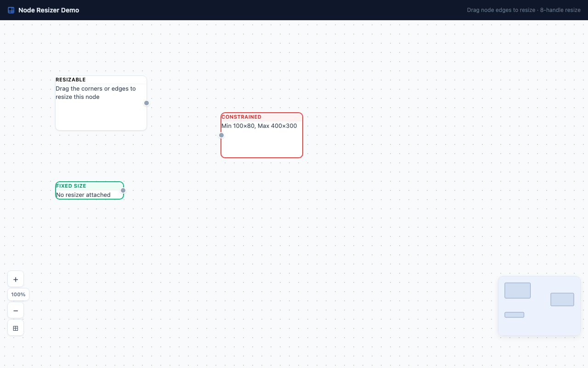Click the "Min 100×80, Max 400×300" text
588x368 pixels.
tap(259, 126)
